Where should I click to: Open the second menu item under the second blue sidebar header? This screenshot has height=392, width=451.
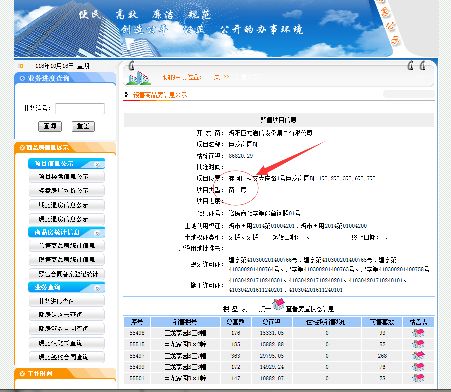tap(67, 260)
